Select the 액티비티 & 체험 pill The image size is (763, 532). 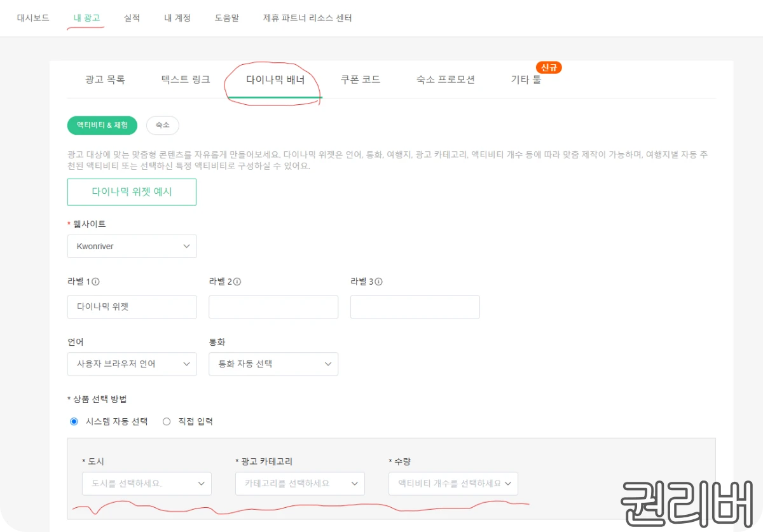tap(102, 125)
